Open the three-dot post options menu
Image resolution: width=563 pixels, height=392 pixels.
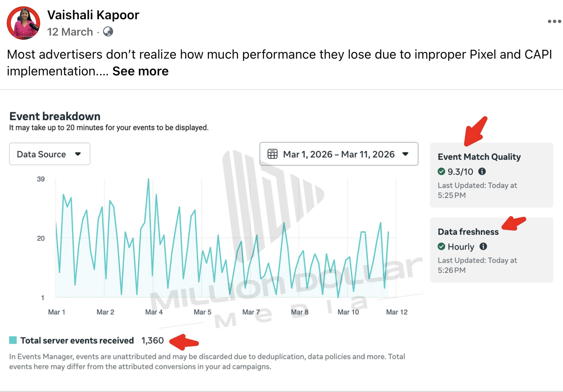click(554, 21)
